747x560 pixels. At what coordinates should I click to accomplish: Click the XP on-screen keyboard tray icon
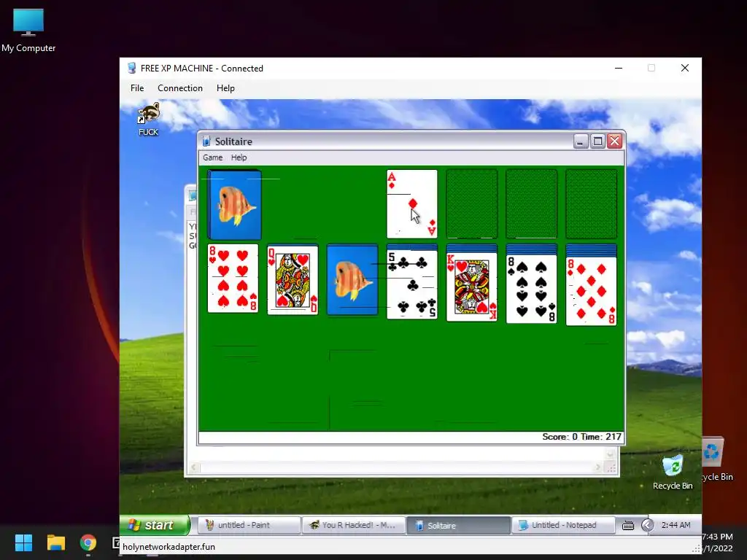(628, 525)
